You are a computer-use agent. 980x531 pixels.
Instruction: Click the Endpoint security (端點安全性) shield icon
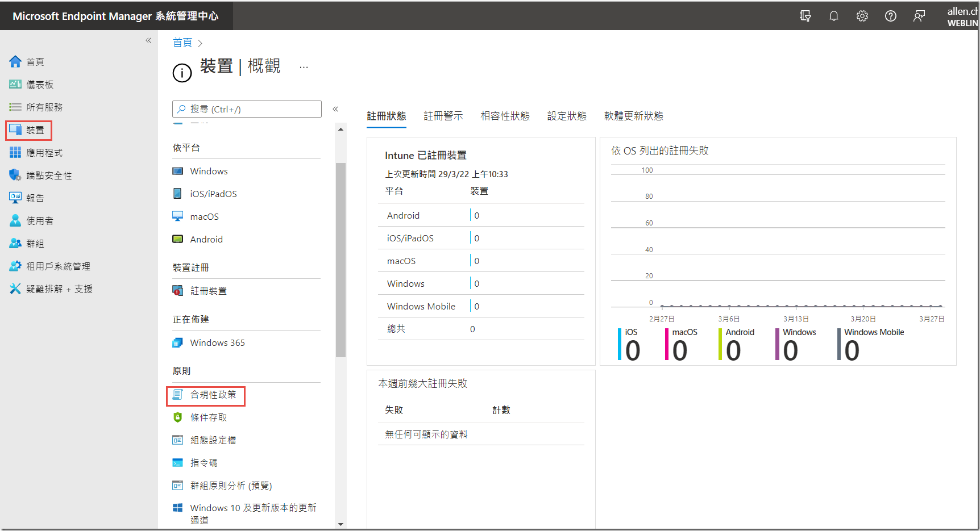(15, 175)
